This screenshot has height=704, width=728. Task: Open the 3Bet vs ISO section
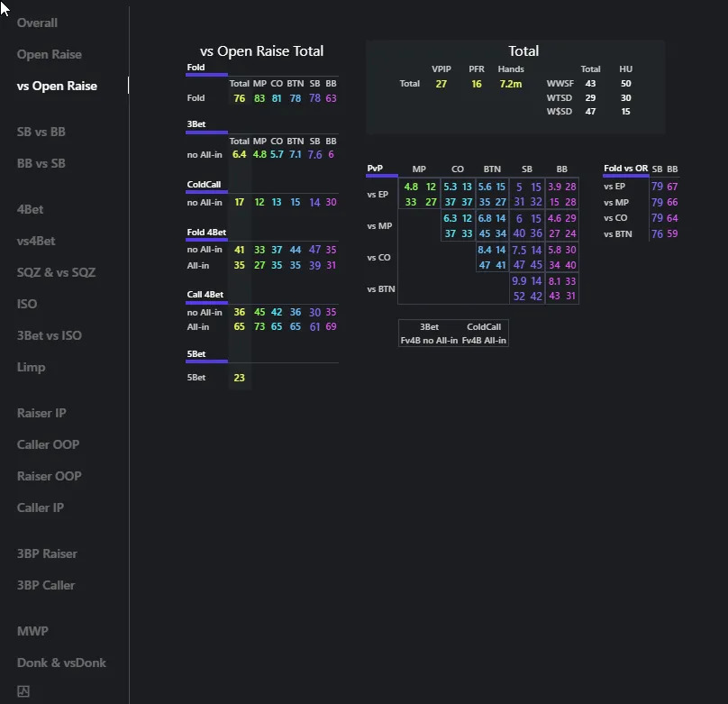click(49, 335)
